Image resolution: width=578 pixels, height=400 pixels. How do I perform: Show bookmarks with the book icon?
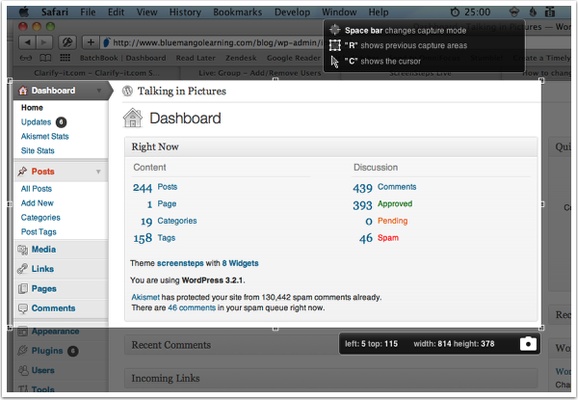pos(45,58)
